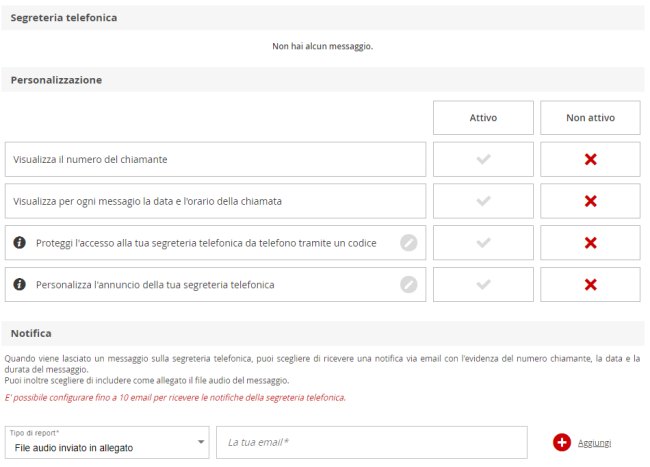Select the Personalizzazione section header

tap(56, 80)
